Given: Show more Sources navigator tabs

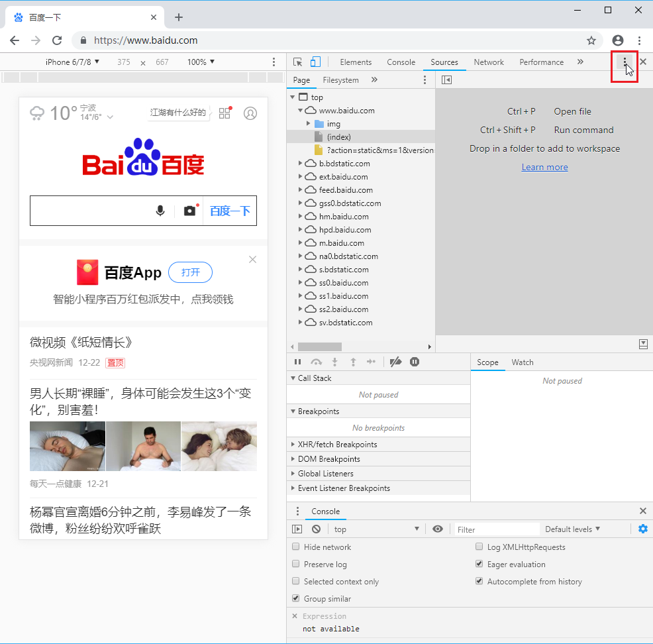Looking at the screenshot, I should (374, 80).
